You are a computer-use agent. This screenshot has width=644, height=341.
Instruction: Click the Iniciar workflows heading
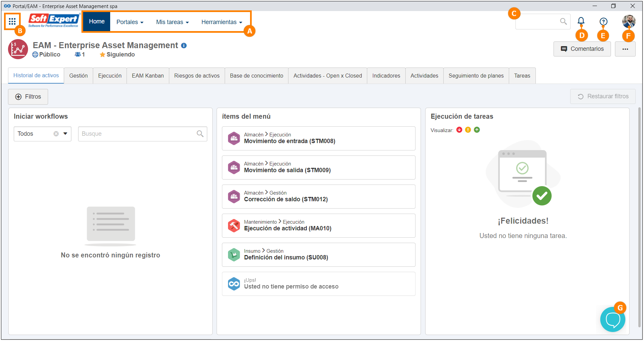41,116
